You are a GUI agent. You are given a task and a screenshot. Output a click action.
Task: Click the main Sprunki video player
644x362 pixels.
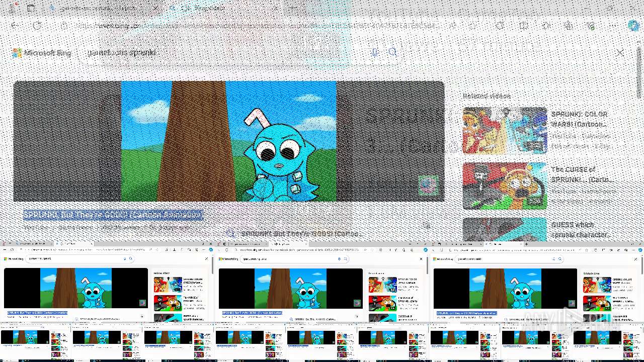point(229,141)
